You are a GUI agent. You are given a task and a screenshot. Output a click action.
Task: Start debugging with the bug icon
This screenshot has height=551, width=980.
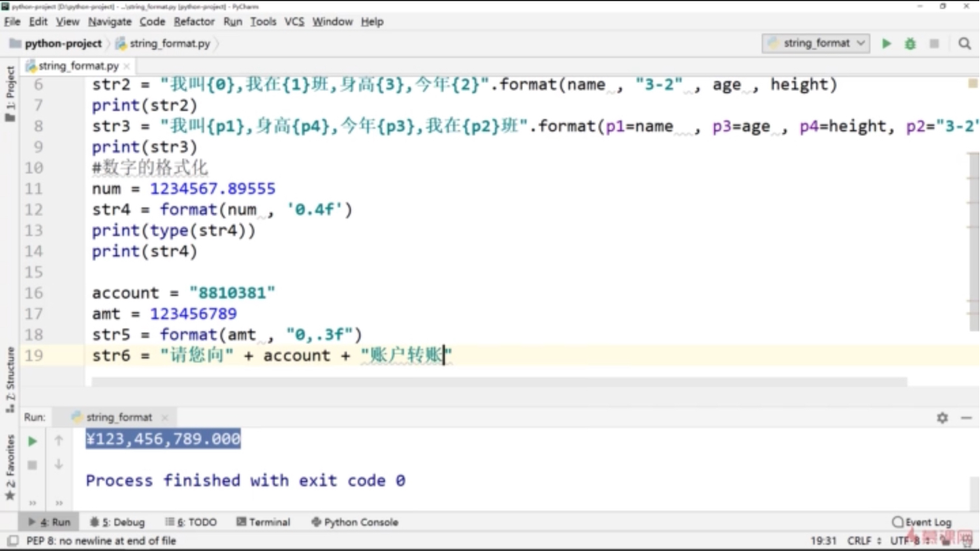[x=910, y=44]
